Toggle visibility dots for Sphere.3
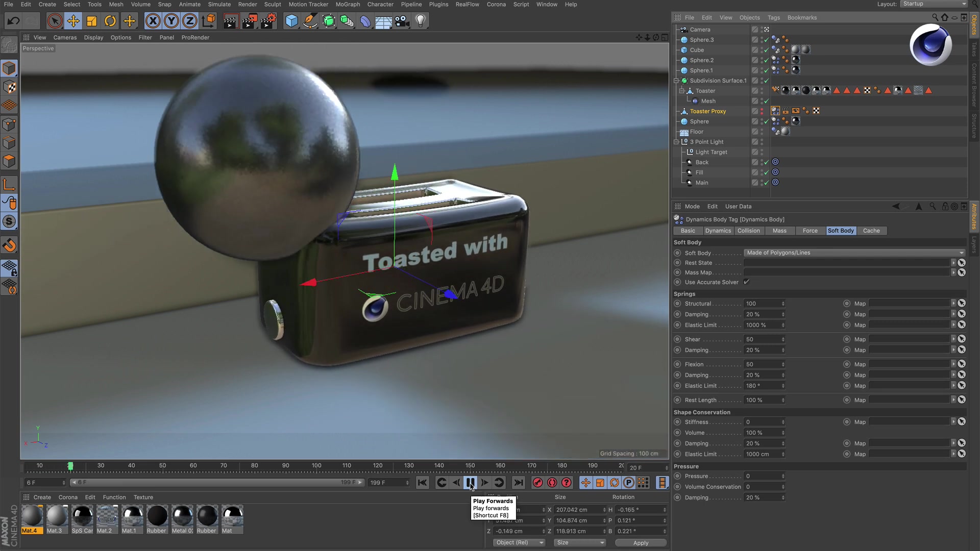Screen dimensions: 980x551 click(x=762, y=40)
